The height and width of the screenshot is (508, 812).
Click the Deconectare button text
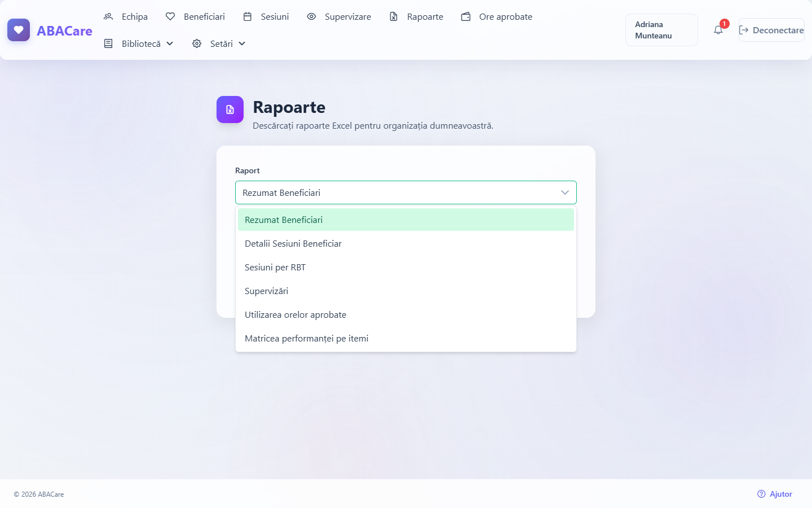coord(778,30)
